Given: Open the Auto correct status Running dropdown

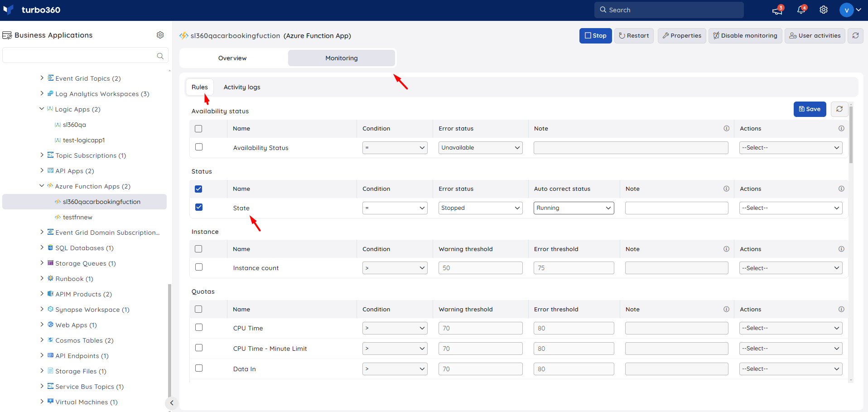Looking at the screenshot, I should pyautogui.click(x=574, y=208).
